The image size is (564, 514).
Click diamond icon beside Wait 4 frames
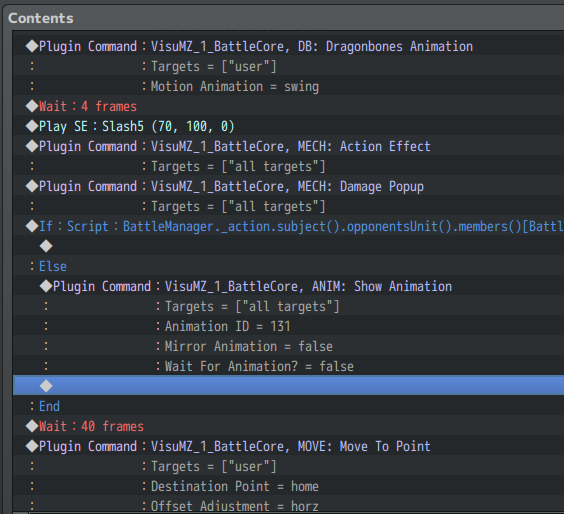32,106
